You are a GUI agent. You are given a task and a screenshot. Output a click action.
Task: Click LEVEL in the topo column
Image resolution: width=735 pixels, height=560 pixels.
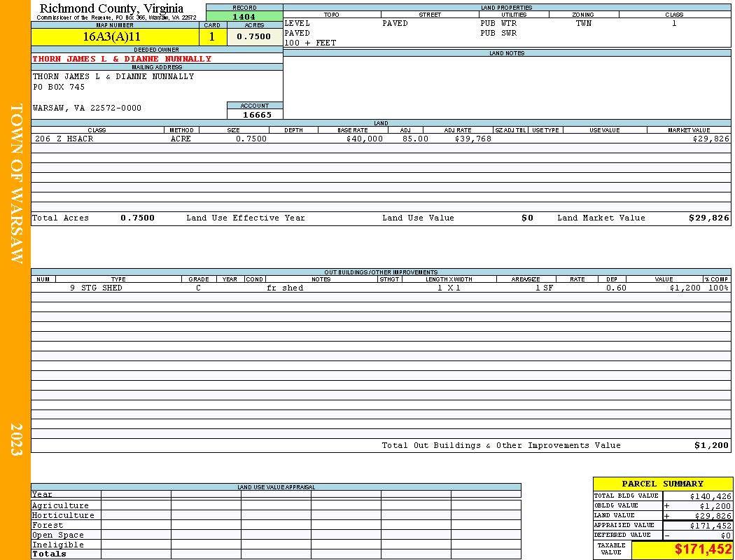297,23
